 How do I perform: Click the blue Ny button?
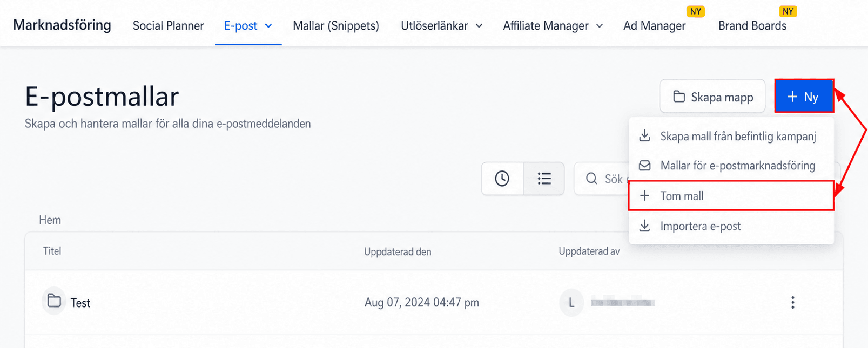[x=804, y=97]
